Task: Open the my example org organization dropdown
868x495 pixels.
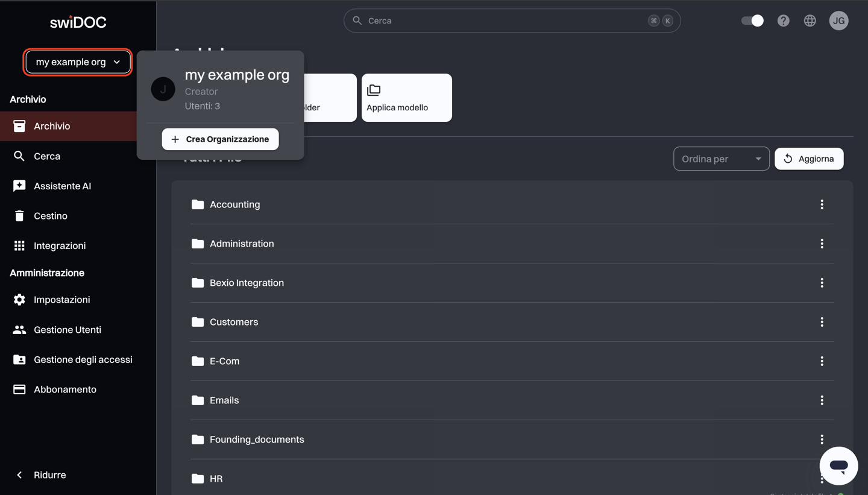Action: coord(78,62)
